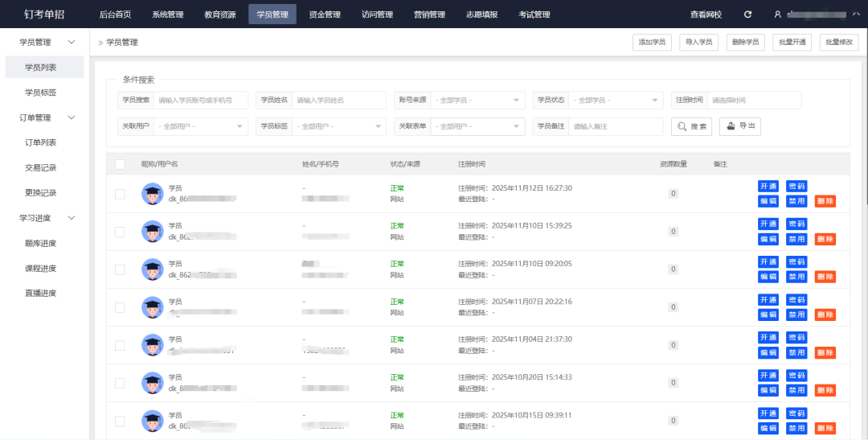Click the 学员姓名 input field
Screen dimensions: 868x440
tap(338, 101)
